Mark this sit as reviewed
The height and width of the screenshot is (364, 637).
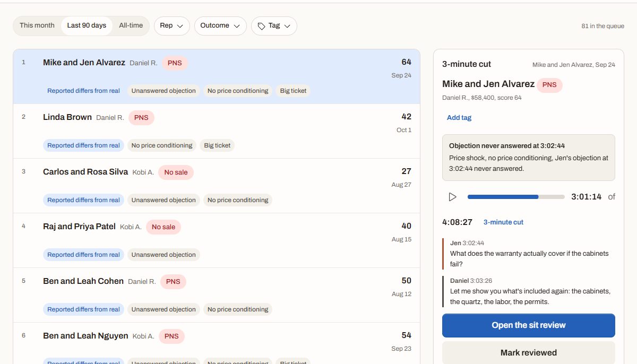click(529, 353)
